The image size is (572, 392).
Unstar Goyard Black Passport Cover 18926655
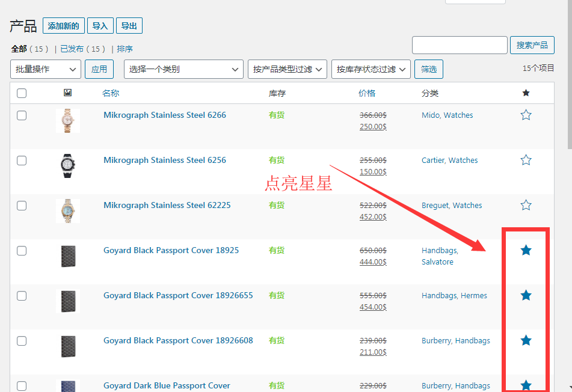pyautogui.click(x=526, y=295)
